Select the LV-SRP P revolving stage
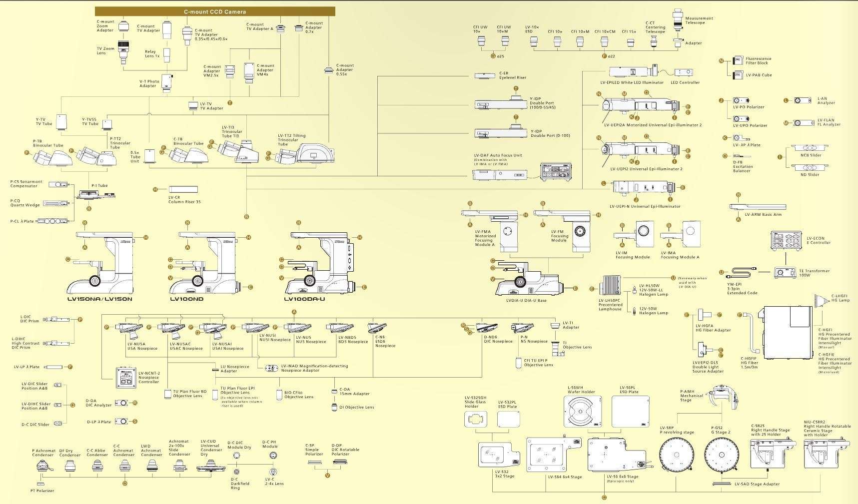This screenshot has height=504, width=858. click(x=677, y=455)
